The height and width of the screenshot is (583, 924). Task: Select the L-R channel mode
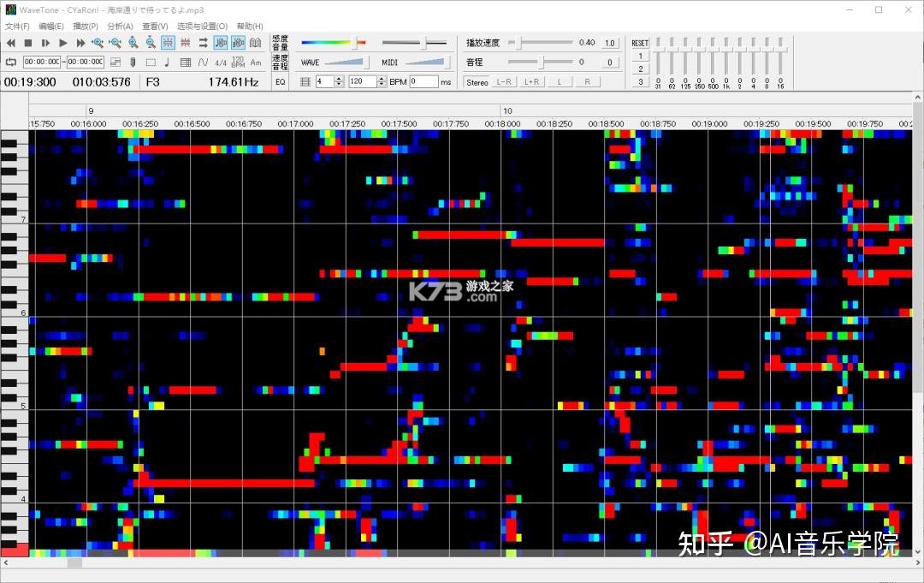[505, 82]
